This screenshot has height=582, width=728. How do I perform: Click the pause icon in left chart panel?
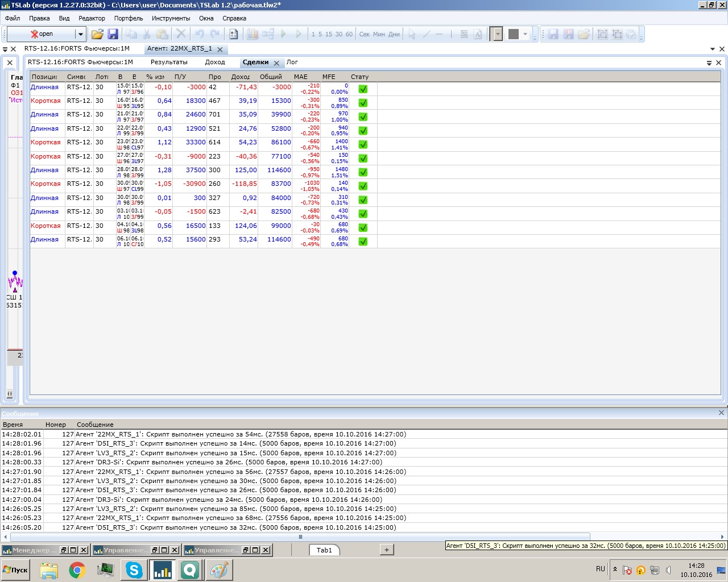tap(10, 393)
